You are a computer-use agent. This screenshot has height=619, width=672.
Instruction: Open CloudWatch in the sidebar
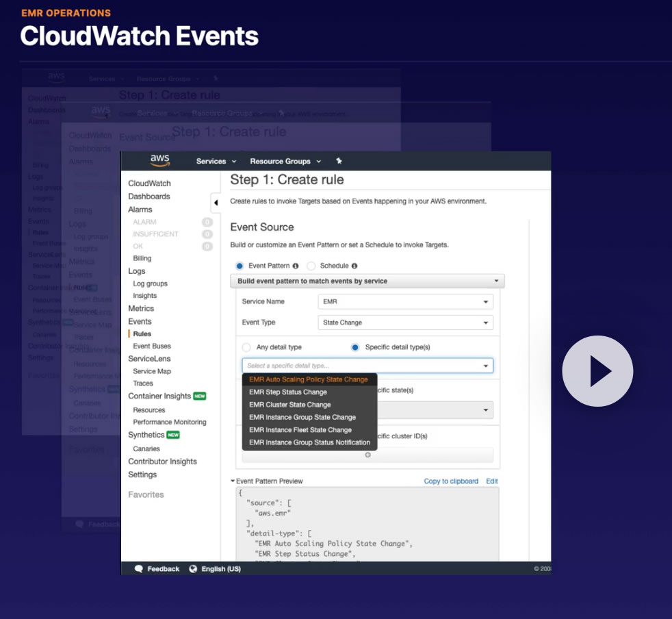click(x=149, y=184)
